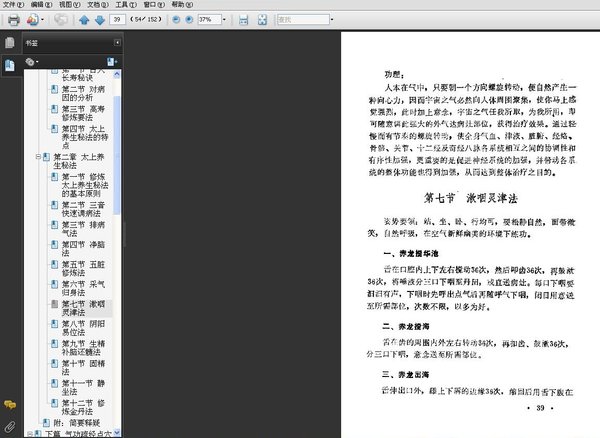
Task: Click the Bookmarks panel icon in sidebar
Action: click(10, 65)
